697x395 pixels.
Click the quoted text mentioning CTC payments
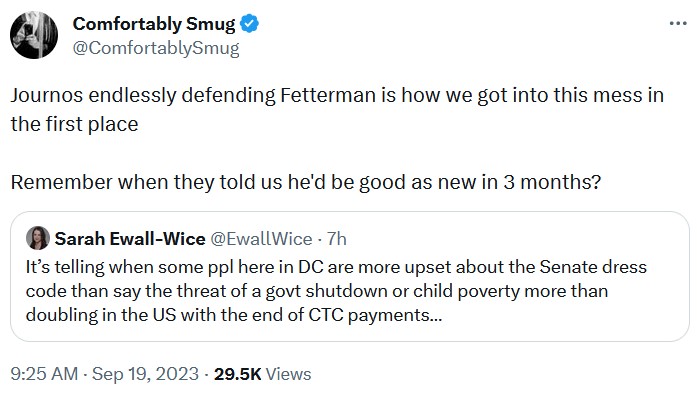click(234, 315)
